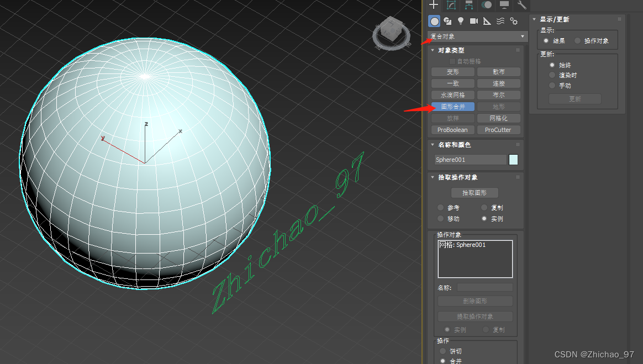Viewport: 643px width, 364px height.
Task: Click the 名称和颜色 rollout grip handle
Action: [x=518, y=145]
